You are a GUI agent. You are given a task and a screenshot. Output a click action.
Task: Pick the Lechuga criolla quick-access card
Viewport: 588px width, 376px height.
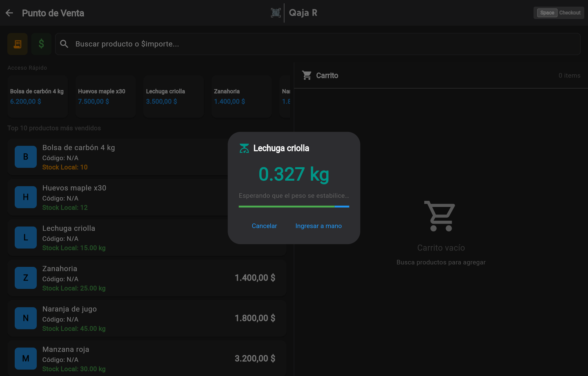tap(174, 97)
